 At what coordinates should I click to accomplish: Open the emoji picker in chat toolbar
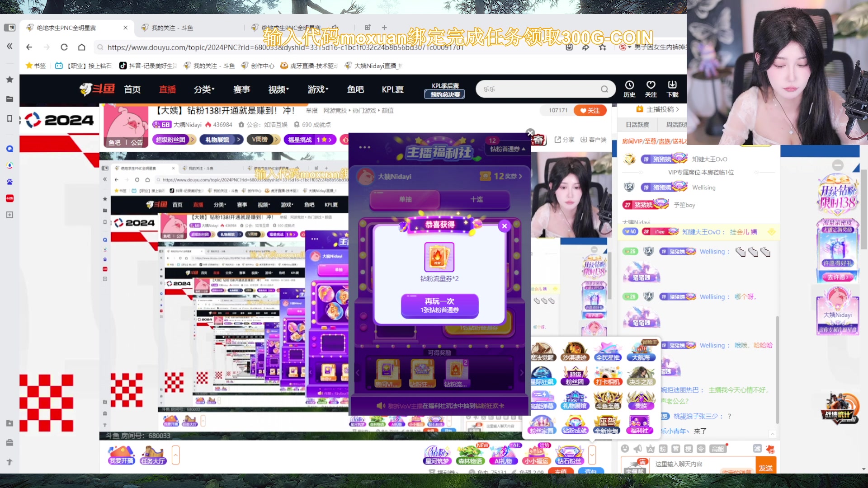pos(625,449)
